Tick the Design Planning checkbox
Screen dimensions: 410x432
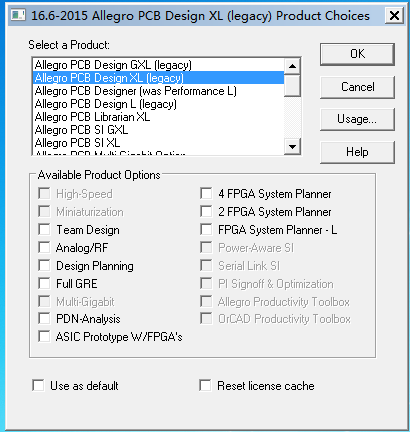pos(44,265)
